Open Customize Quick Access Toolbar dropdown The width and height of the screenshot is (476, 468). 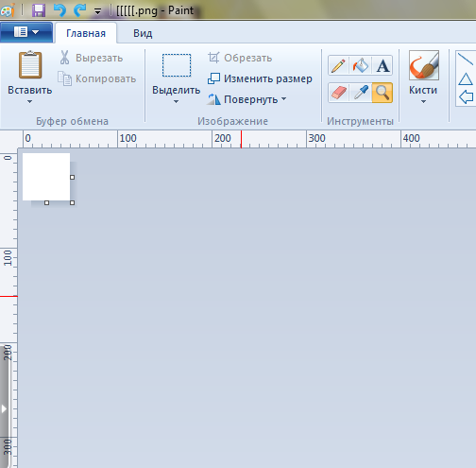click(98, 12)
